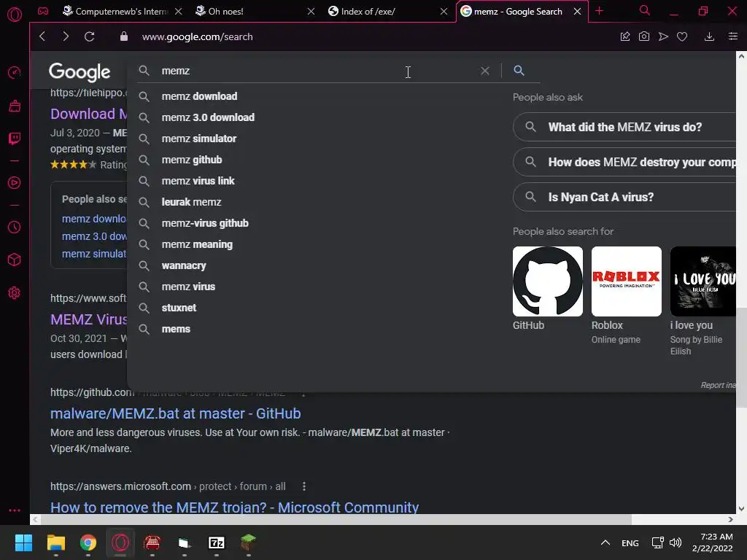Open the GX Cleaner sidebar icon
The image size is (747, 560).
click(x=15, y=106)
